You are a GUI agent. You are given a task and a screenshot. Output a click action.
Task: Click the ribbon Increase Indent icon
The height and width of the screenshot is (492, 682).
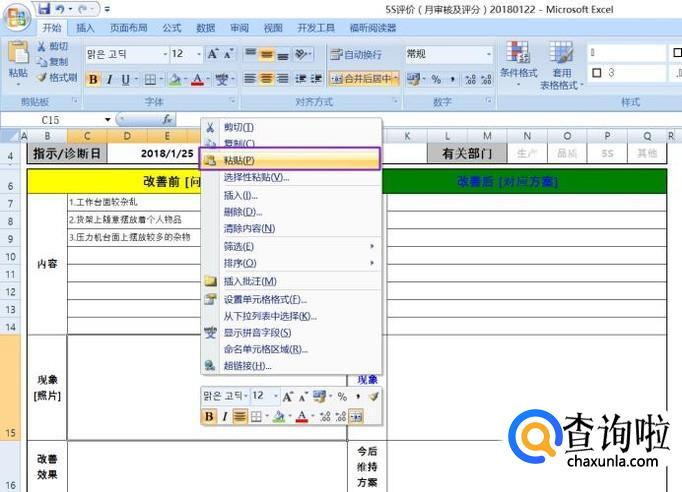point(316,79)
